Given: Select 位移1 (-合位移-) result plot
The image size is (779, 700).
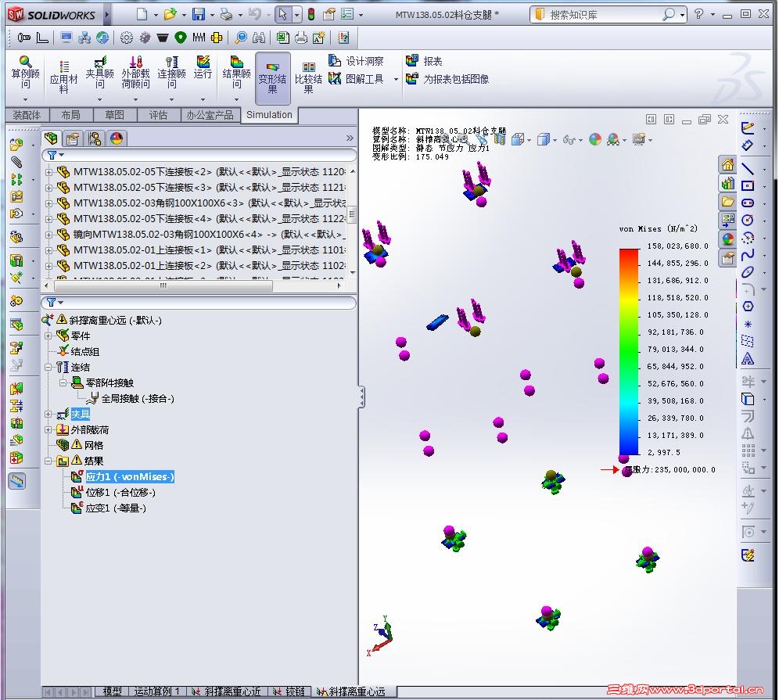Looking at the screenshot, I should (x=120, y=492).
